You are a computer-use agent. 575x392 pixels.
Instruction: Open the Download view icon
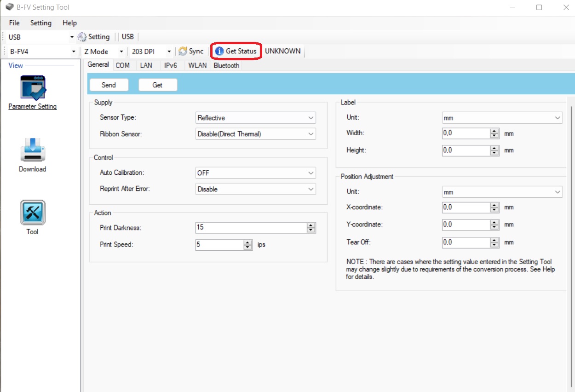[x=33, y=150]
